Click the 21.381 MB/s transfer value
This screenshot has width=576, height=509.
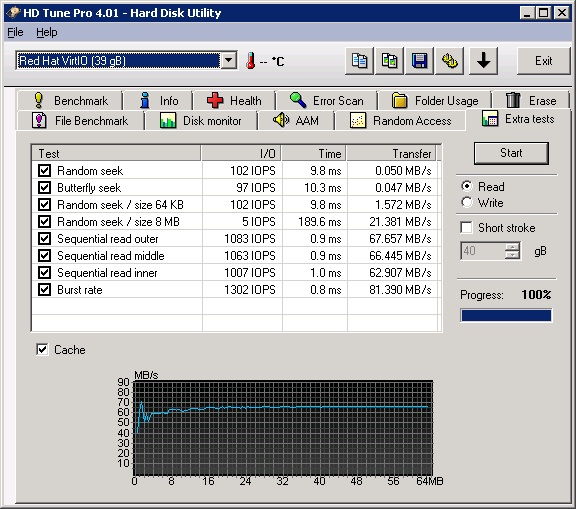point(400,221)
